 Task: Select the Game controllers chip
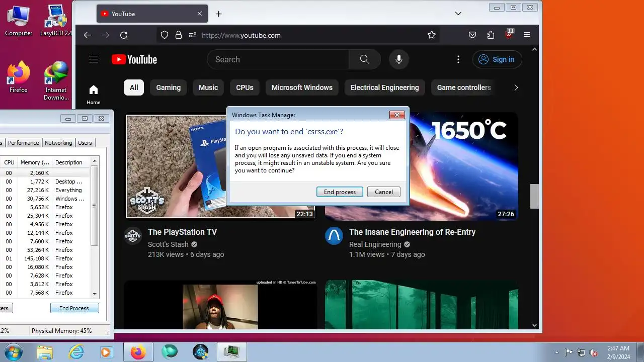click(464, 87)
